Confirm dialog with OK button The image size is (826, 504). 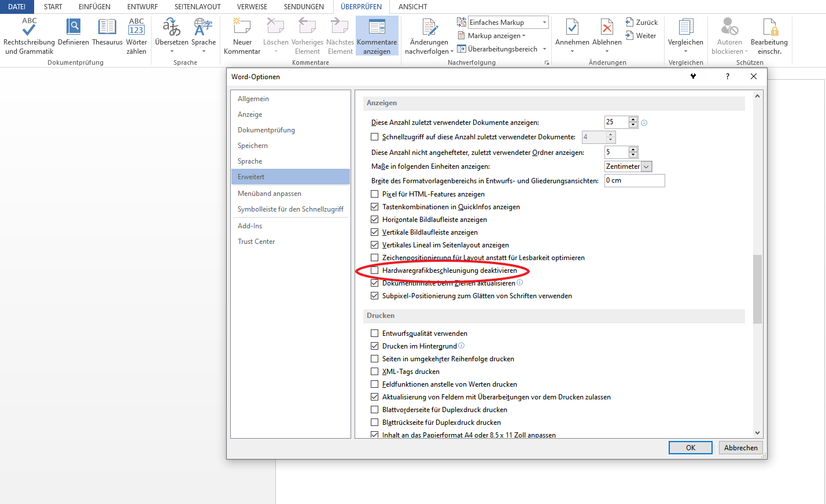click(691, 448)
